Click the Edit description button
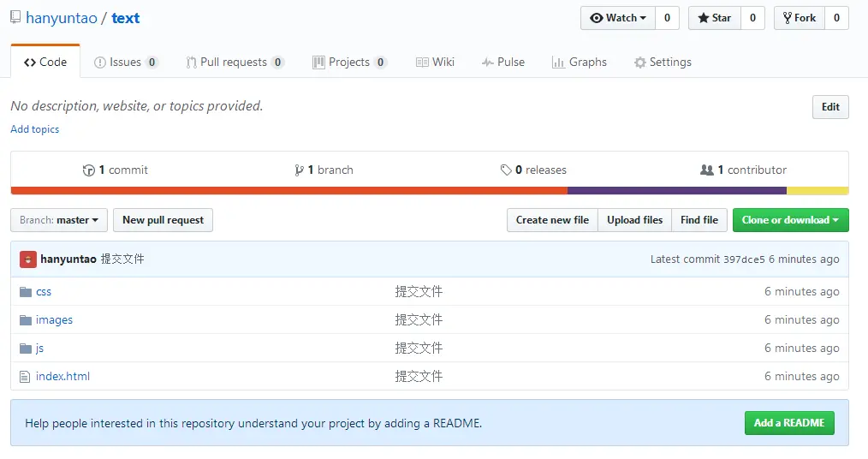The width and height of the screenshot is (868, 459). (x=830, y=107)
